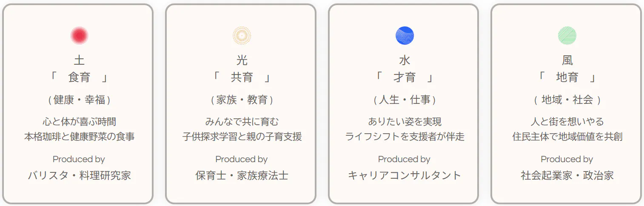Select the 「才育」 heading
644x206 pixels.
pos(405,77)
